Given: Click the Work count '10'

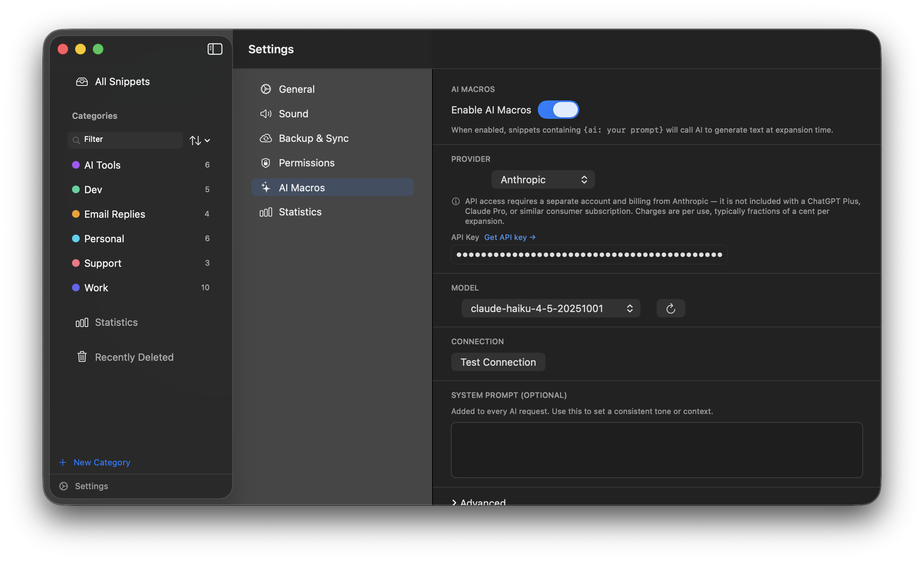Looking at the screenshot, I should pos(205,288).
